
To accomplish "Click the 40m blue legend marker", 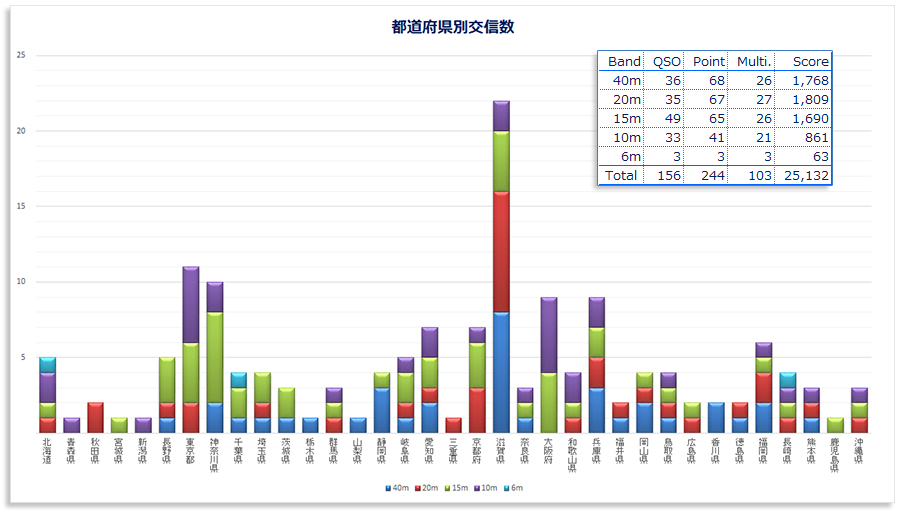I will [386, 488].
